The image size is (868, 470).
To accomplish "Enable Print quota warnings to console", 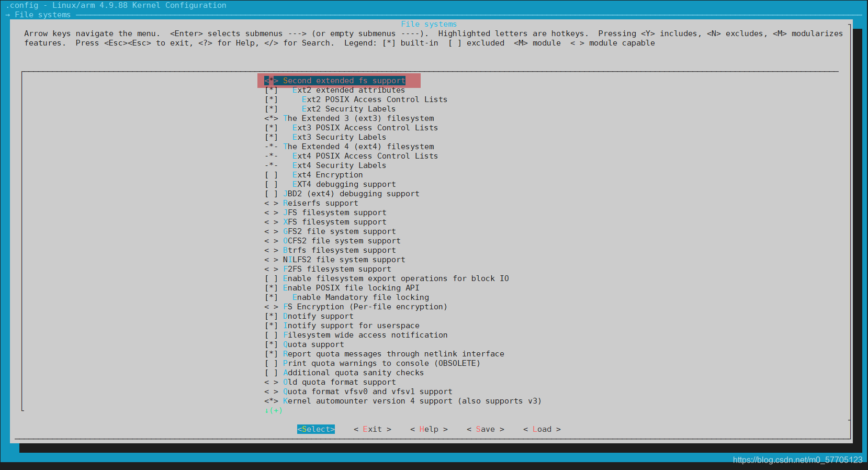I will [373, 363].
